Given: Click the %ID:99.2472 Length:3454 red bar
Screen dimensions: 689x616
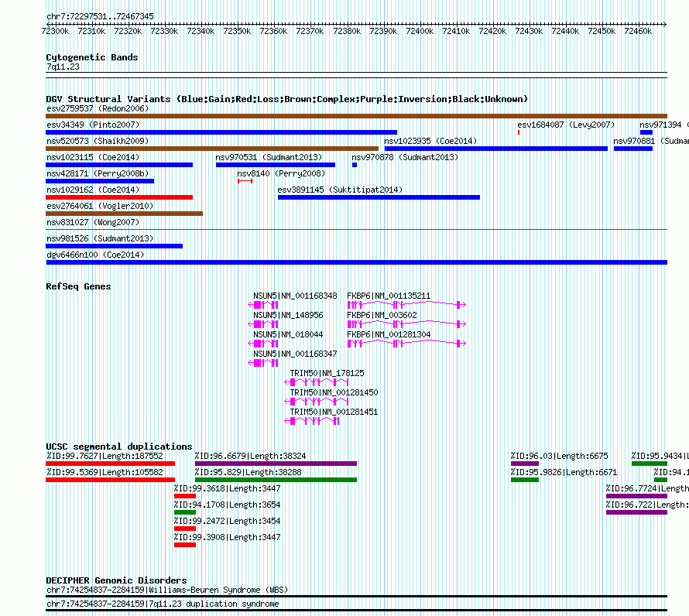Looking at the screenshot, I should point(185,529).
